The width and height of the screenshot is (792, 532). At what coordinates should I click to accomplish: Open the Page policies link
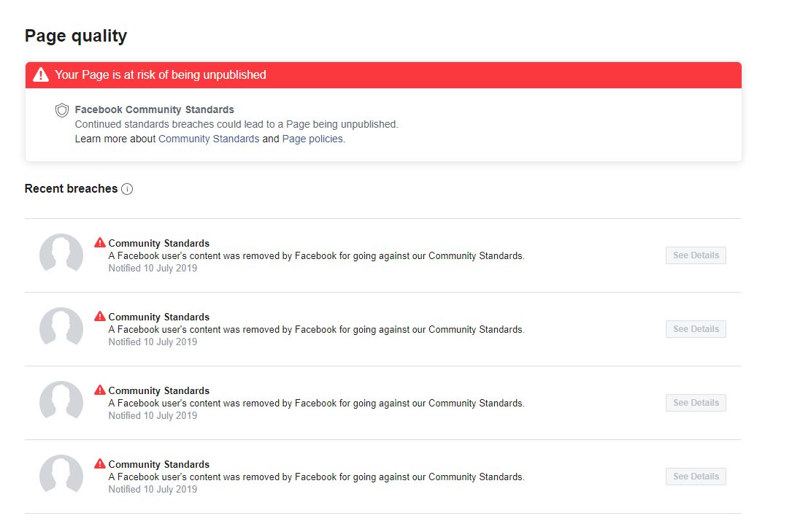click(x=312, y=139)
